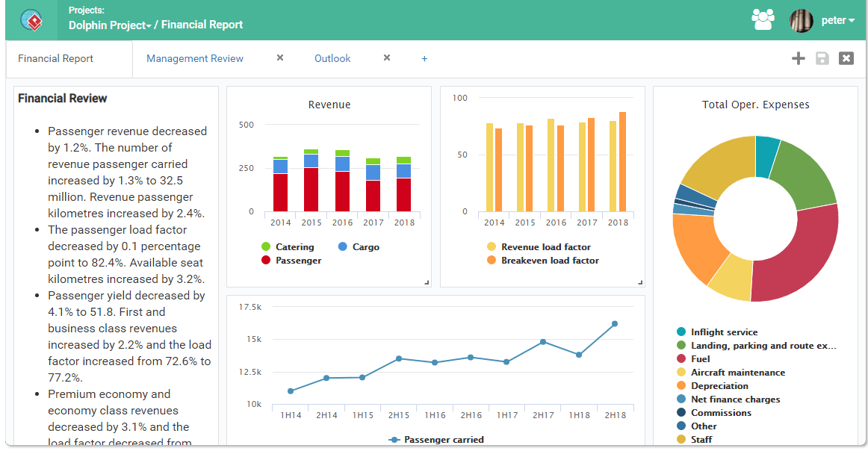Open the team members icon

763,20
